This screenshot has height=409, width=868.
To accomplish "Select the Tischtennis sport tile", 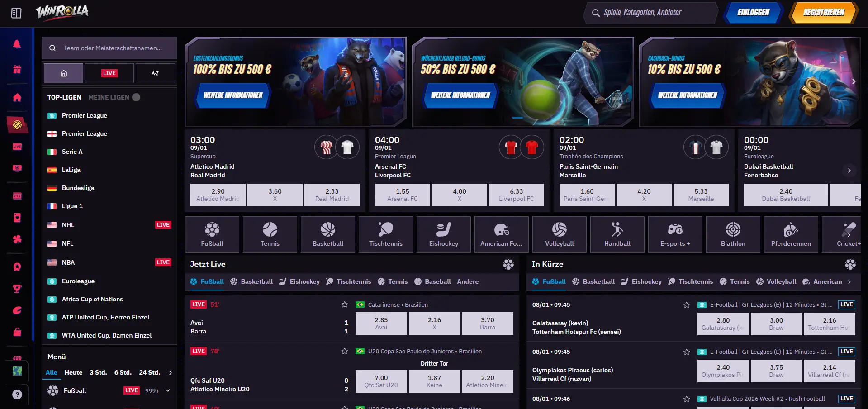I will coord(385,234).
